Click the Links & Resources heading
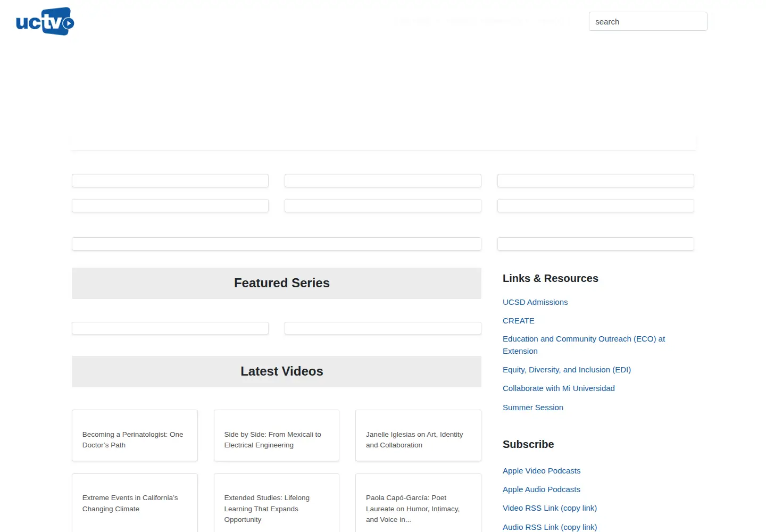The width and height of the screenshot is (766, 532). [x=551, y=278]
